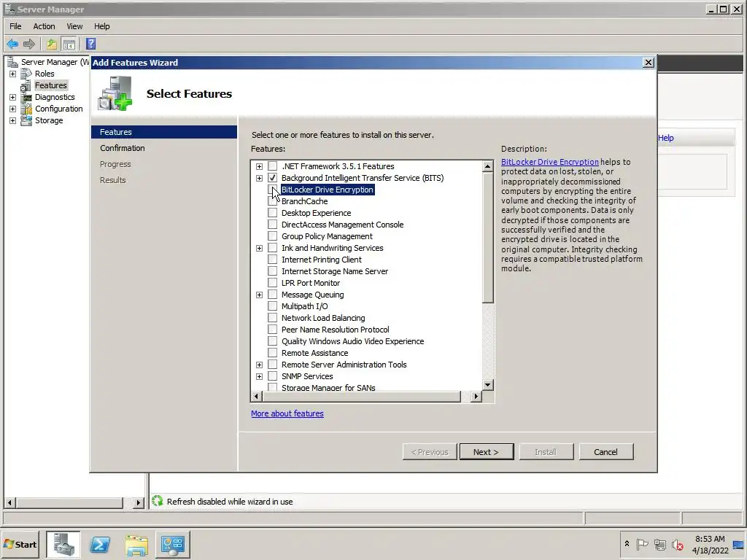The width and height of the screenshot is (747, 560).
Task: Select the Features wizard step
Action: [164, 132]
